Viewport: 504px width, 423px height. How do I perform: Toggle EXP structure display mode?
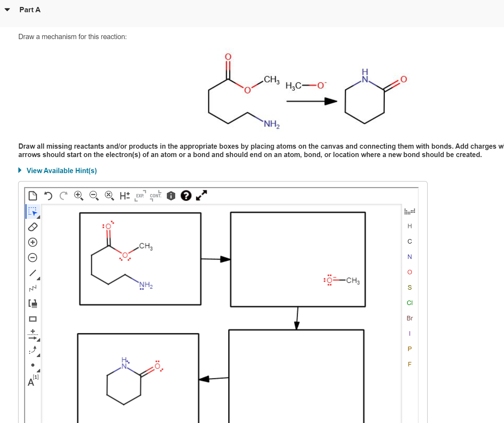coord(140,196)
